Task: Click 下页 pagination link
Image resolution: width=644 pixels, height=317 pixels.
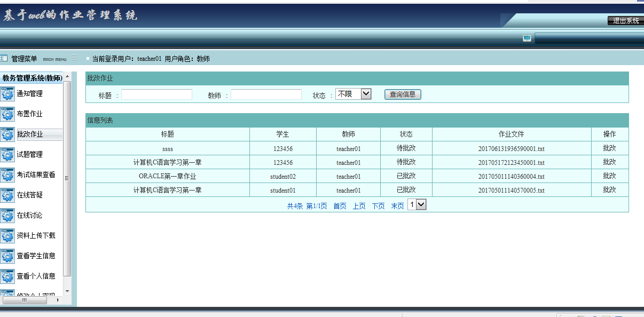Action: click(378, 206)
